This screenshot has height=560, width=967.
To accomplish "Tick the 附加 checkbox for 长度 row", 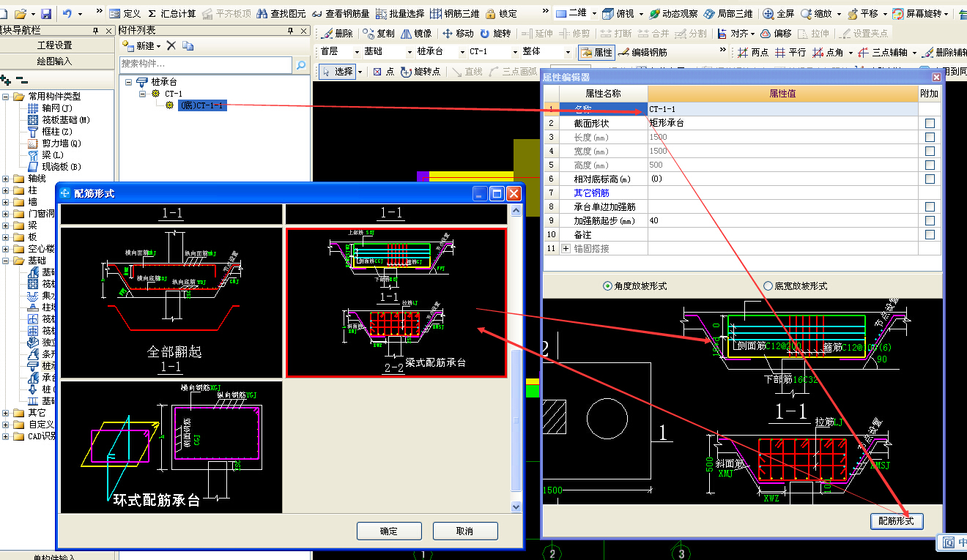I will pyautogui.click(x=930, y=137).
